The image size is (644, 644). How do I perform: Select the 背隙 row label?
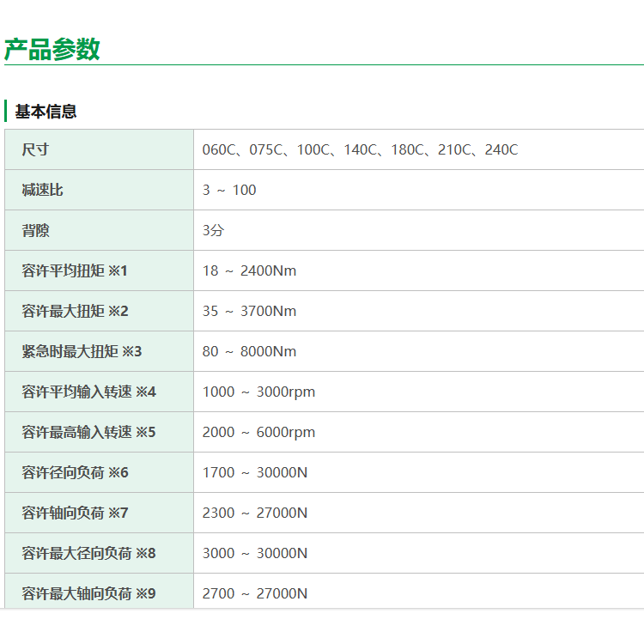coord(35,230)
